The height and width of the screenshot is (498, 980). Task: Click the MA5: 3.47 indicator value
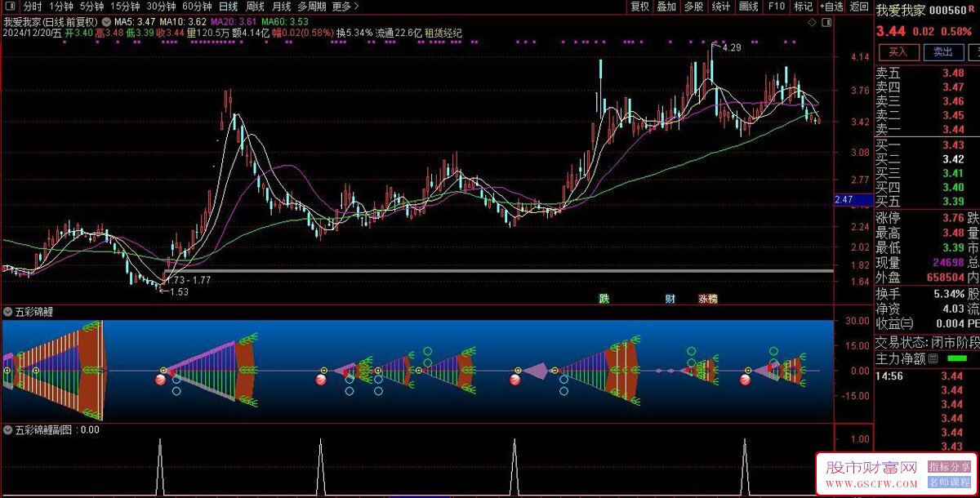tap(136, 20)
